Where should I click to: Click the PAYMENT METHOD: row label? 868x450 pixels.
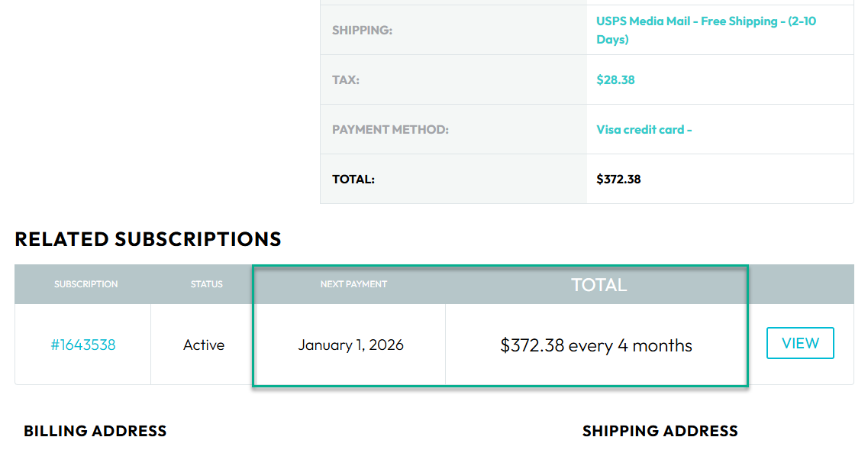390,130
